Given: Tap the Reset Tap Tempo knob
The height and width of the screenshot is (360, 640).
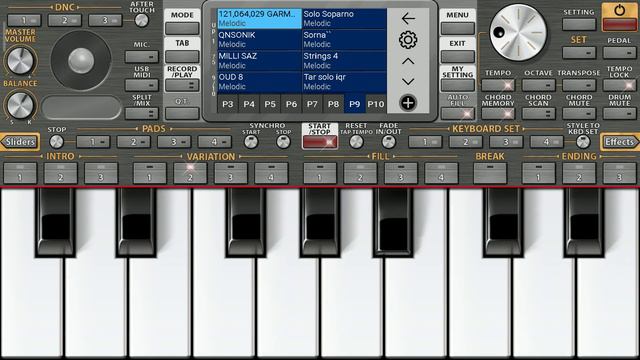Looking at the screenshot, I should click(356, 142).
